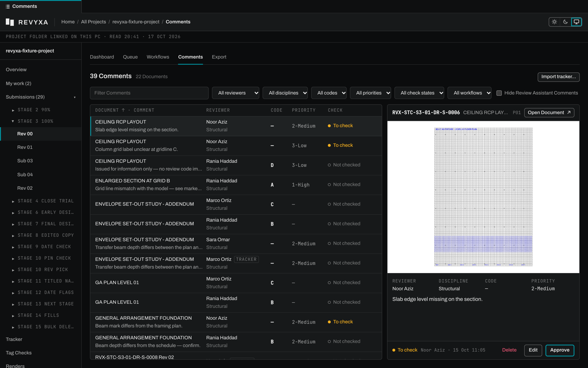Open the All check states dropdown

click(419, 93)
